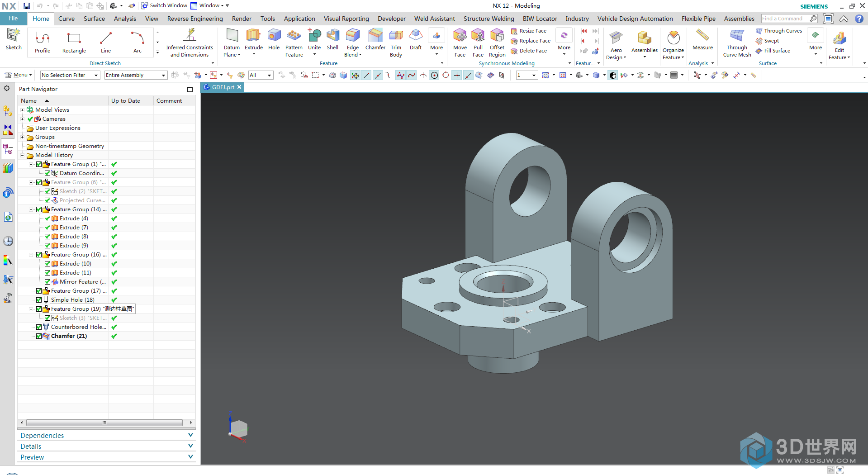
Task: Open Organize Feature menu
Action: tap(673, 44)
